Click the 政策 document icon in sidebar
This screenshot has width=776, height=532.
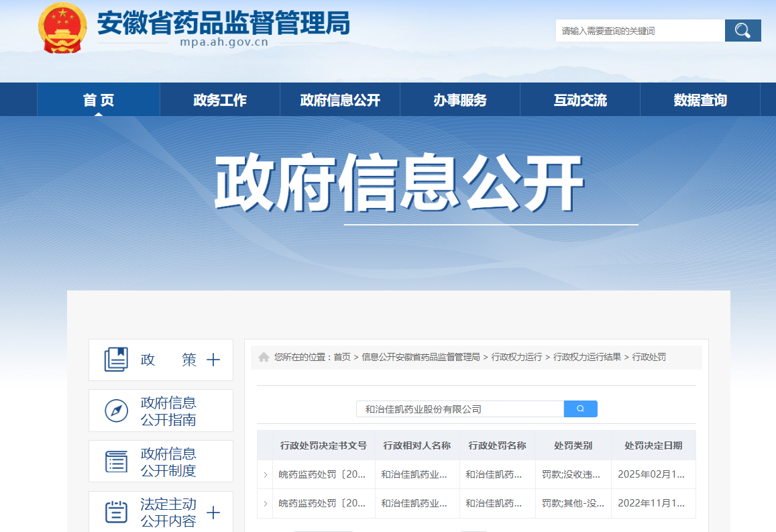(x=116, y=360)
